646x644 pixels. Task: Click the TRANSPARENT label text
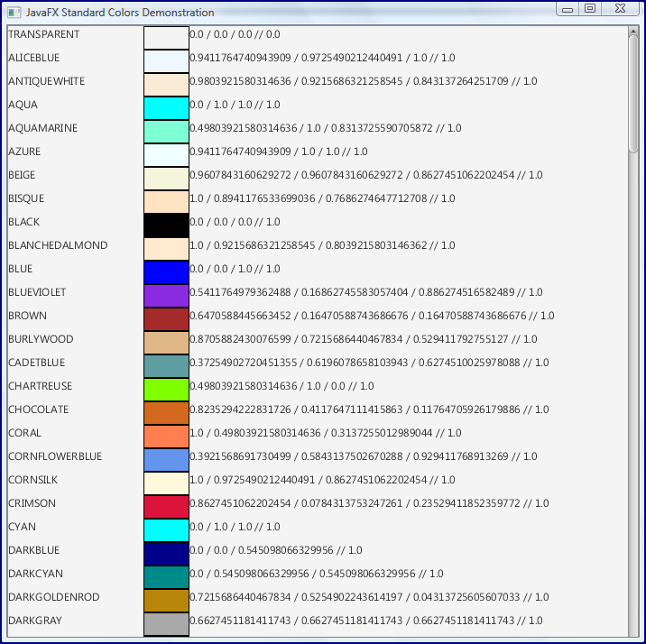coord(43,34)
